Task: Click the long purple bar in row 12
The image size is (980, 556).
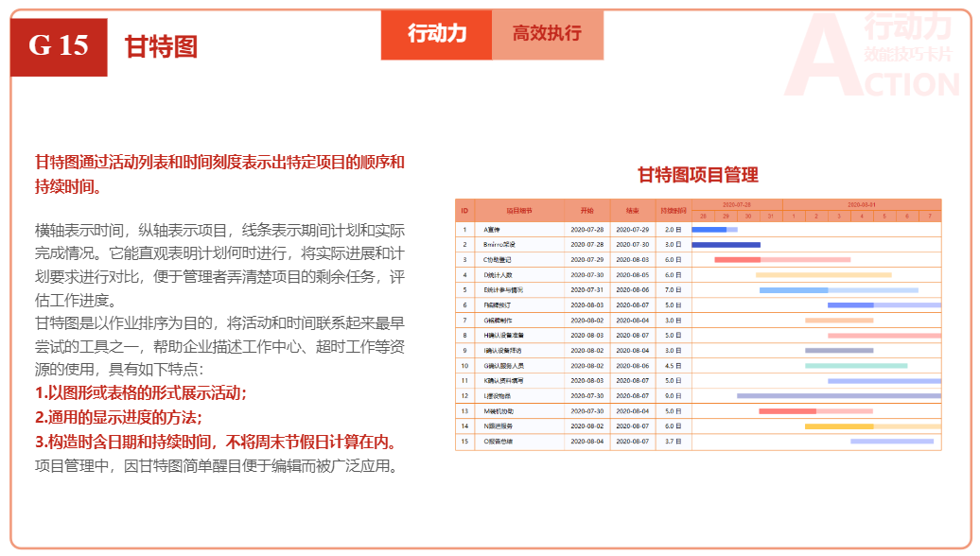Action: 838,395
